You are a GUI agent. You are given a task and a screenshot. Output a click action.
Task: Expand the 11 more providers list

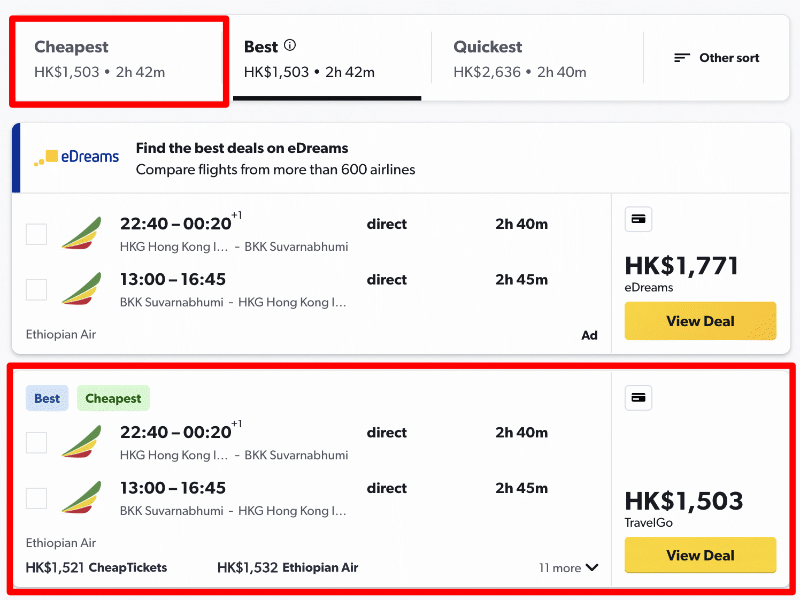tap(568, 568)
